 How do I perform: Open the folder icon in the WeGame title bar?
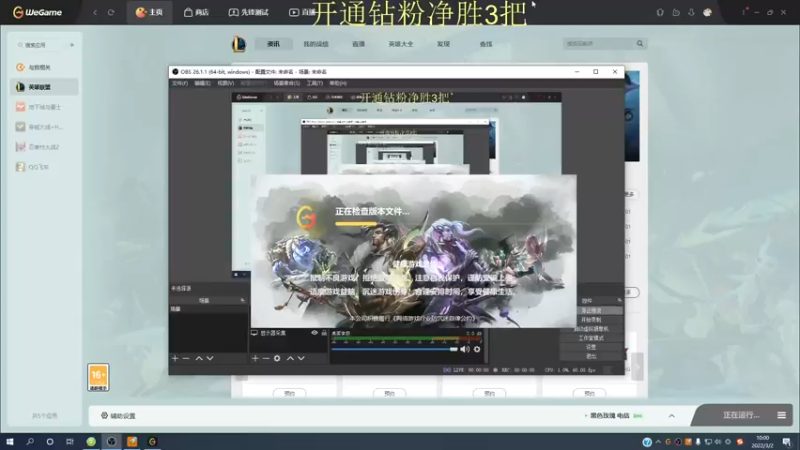click(x=676, y=12)
